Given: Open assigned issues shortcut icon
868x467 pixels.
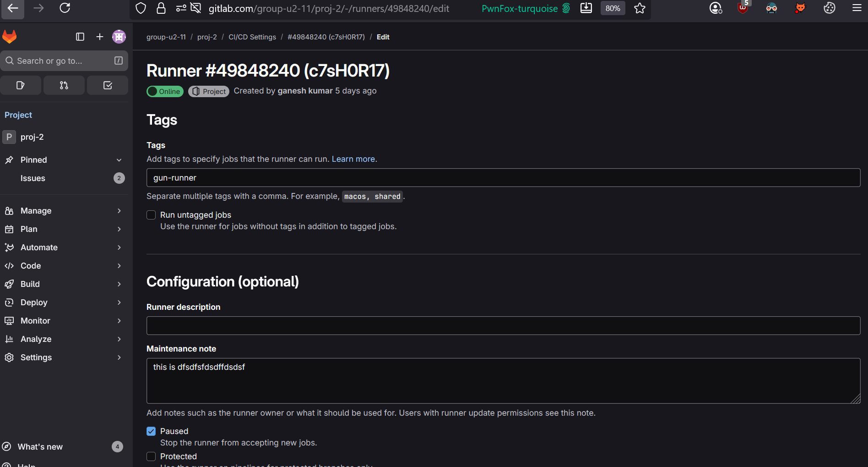Looking at the screenshot, I should [21, 85].
